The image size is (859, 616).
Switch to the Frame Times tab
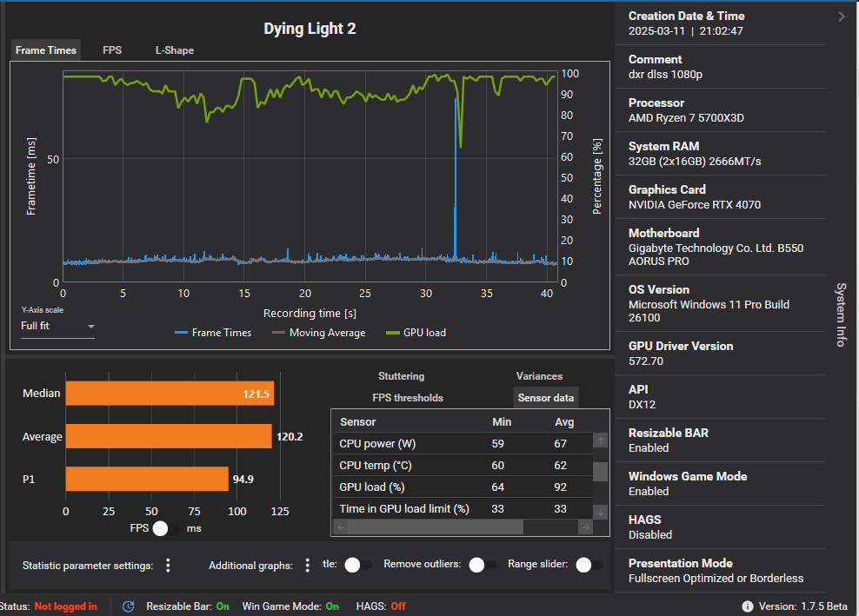pyautogui.click(x=46, y=50)
